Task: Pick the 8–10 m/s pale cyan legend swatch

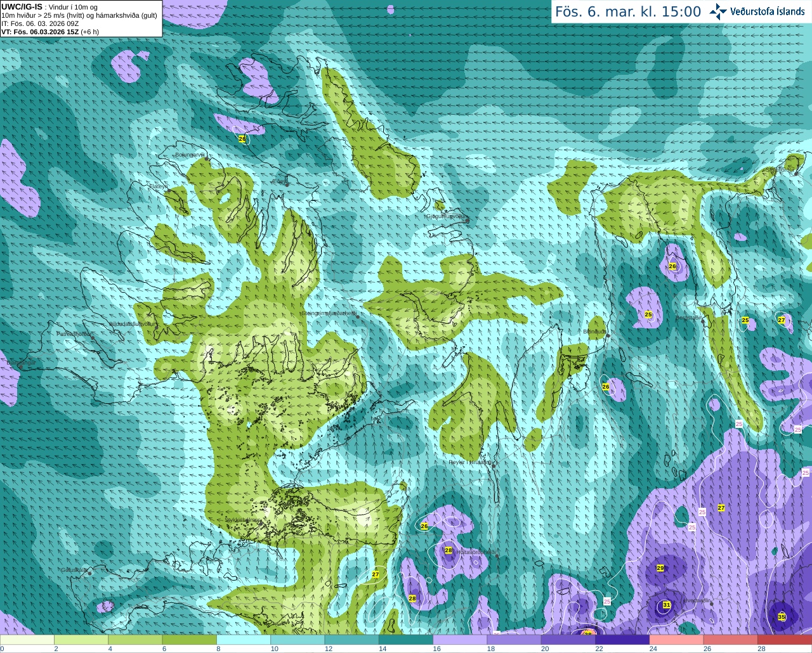Action: 244,640
